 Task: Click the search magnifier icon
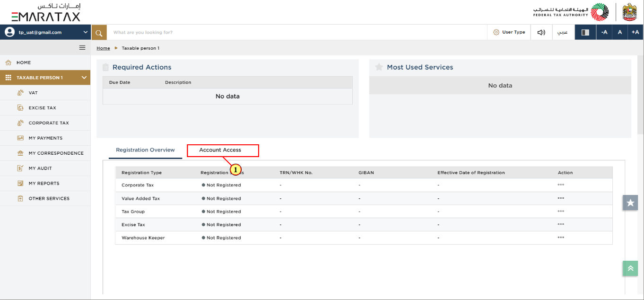coord(99,32)
